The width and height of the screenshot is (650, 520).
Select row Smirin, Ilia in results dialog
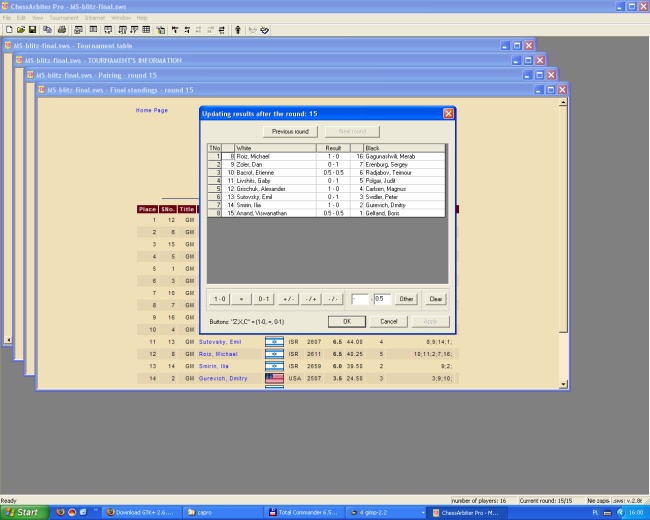pos(326,205)
